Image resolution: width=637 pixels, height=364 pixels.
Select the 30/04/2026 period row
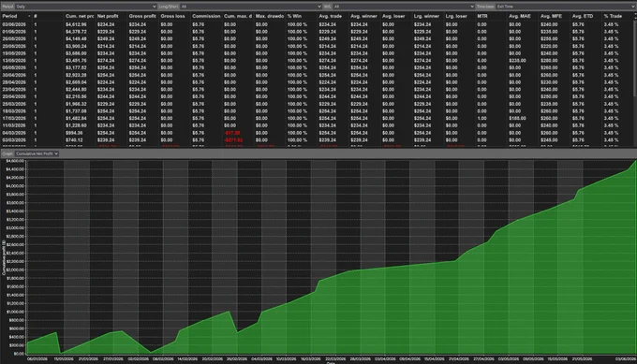(x=317, y=75)
